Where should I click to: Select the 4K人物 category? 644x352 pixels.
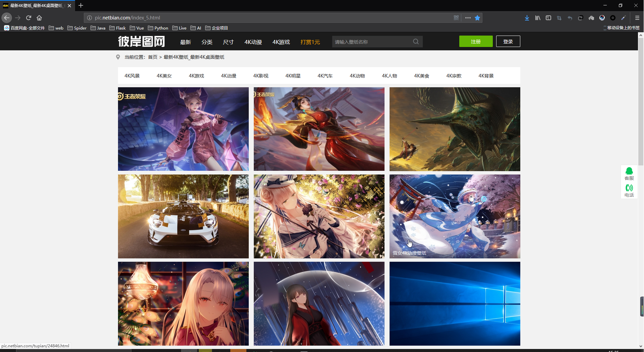[390, 76]
